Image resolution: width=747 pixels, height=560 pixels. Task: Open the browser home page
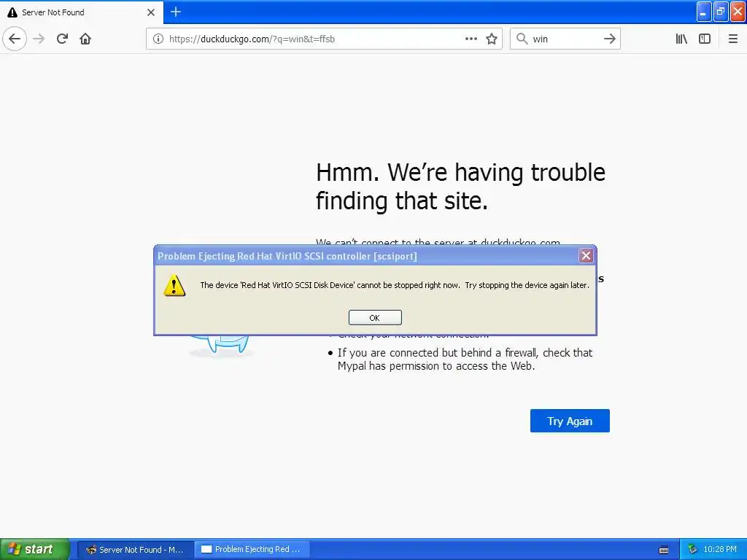(x=85, y=39)
